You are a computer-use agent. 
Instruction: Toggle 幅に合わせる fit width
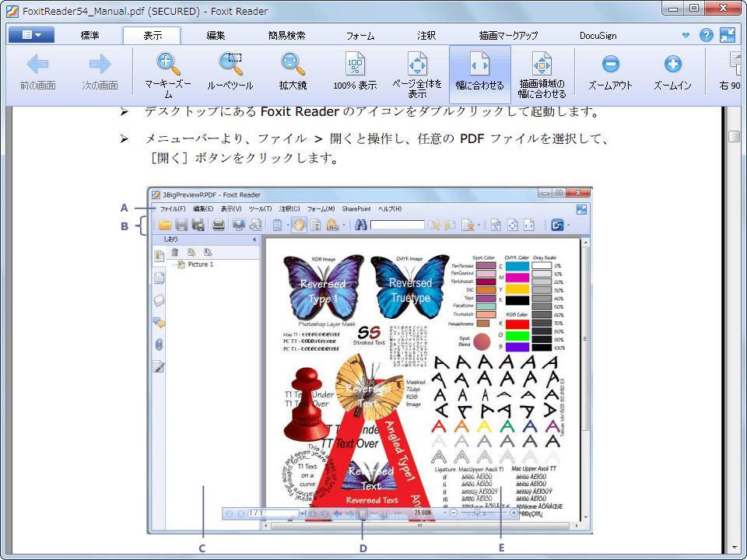pyautogui.click(x=480, y=75)
